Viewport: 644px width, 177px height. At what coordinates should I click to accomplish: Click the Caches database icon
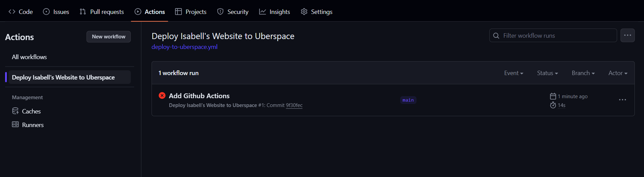[x=15, y=111]
